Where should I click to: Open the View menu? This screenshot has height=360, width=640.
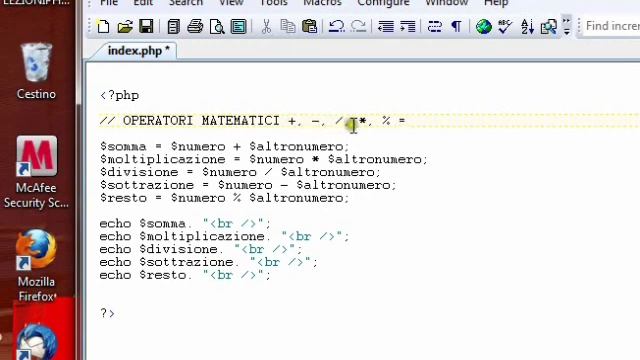tap(231, 3)
